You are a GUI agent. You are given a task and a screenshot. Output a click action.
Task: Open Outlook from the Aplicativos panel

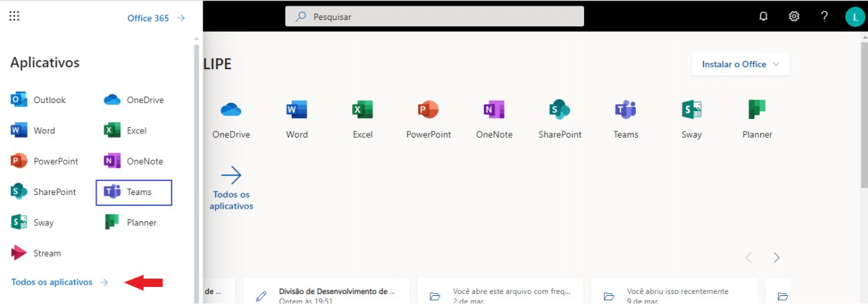(x=39, y=100)
